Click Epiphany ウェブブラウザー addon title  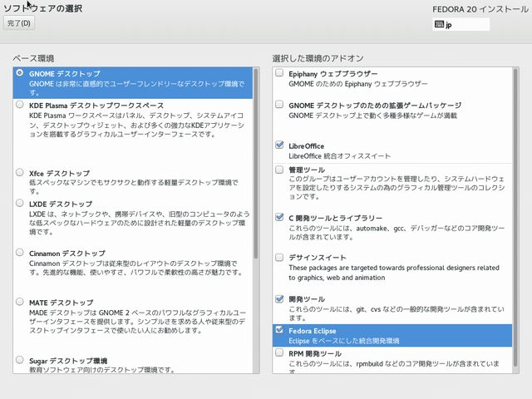[332, 74]
